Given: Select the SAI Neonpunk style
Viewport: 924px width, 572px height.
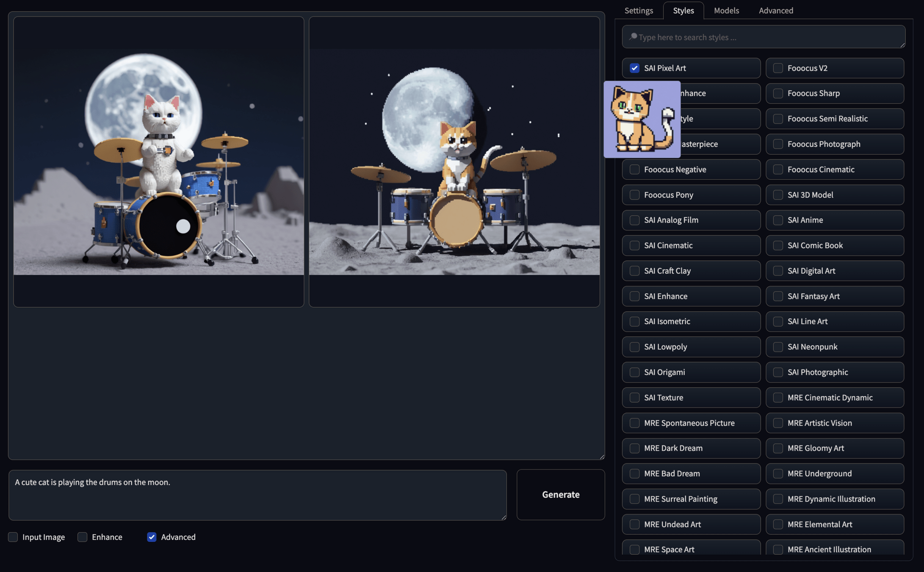Looking at the screenshot, I should (778, 347).
